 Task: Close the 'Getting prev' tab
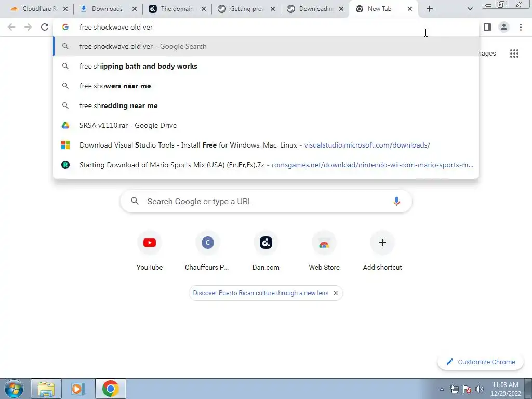coord(273,9)
